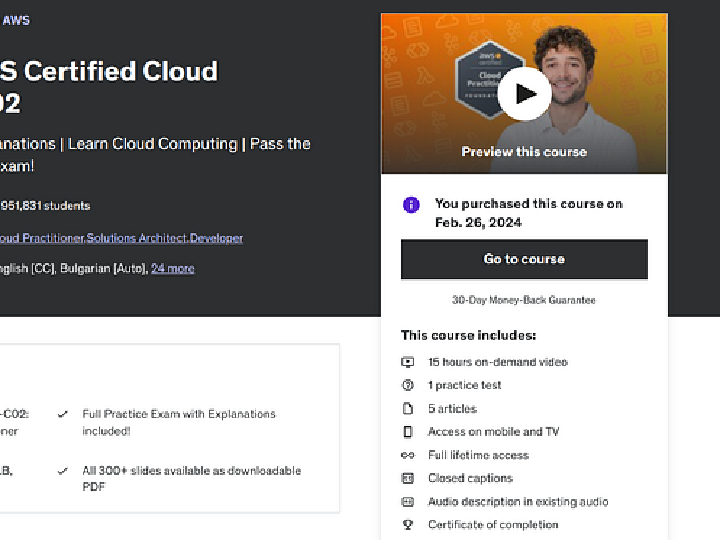This screenshot has height=540, width=720.
Task: Click the on-demand video icon
Action: pyautogui.click(x=408, y=362)
